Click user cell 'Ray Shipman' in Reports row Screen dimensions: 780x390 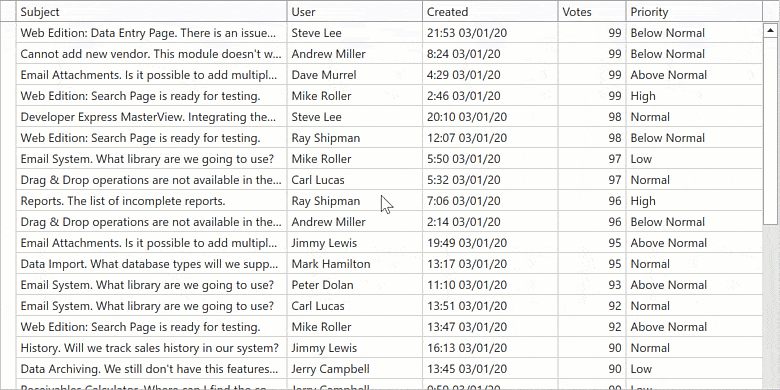tap(355, 201)
